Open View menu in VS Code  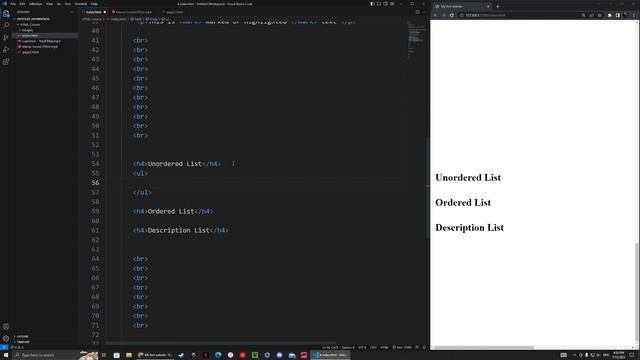pyautogui.click(x=49, y=4)
